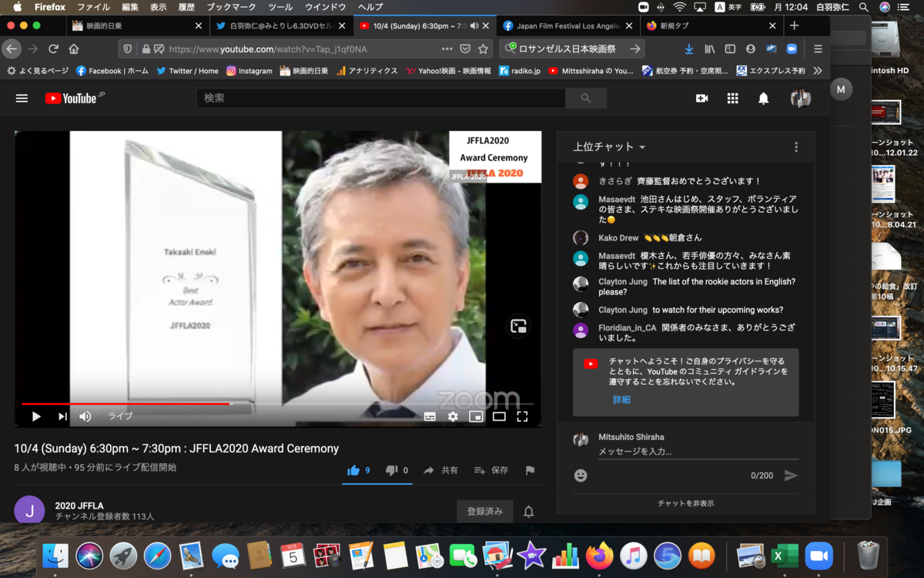Play the live stream video
The width and height of the screenshot is (924, 578).
36,416
